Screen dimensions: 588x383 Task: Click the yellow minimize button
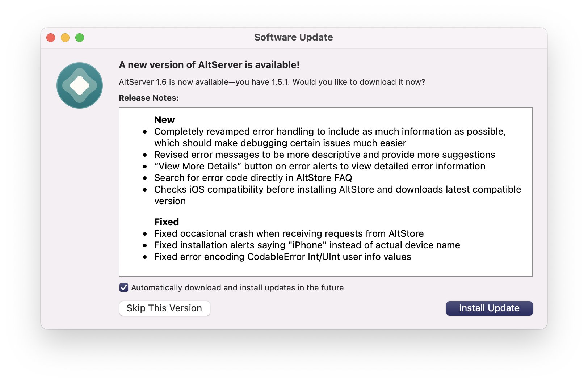[x=65, y=37]
